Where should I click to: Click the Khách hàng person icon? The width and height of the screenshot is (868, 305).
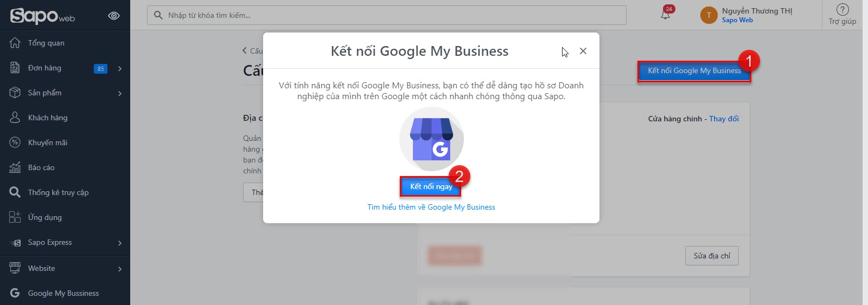pos(15,118)
